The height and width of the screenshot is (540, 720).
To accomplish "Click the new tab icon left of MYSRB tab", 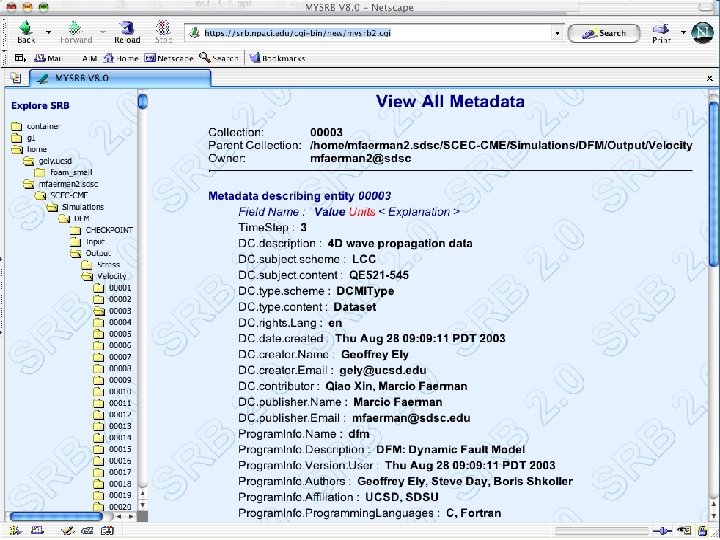I will [15, 78].
